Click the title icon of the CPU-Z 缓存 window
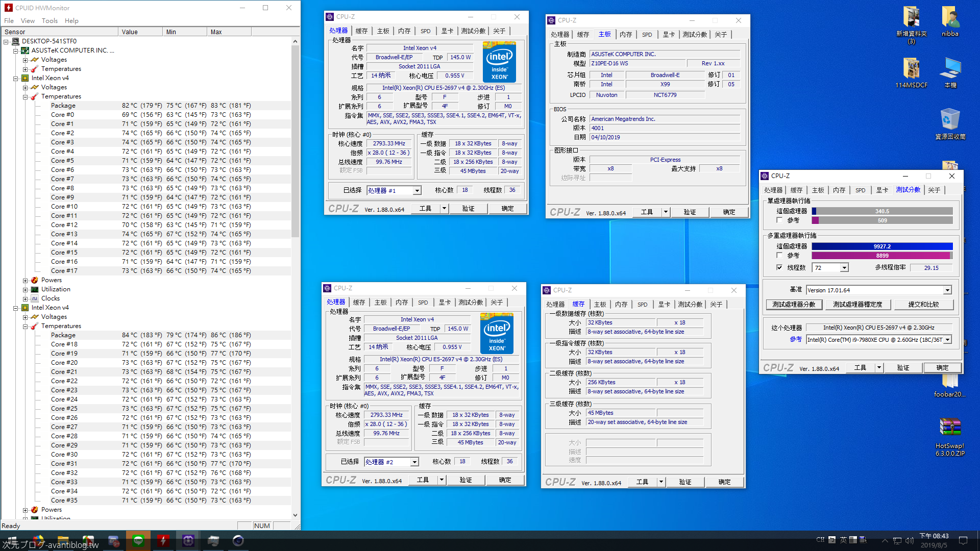 pyautogui.click(x=547, y=290)
